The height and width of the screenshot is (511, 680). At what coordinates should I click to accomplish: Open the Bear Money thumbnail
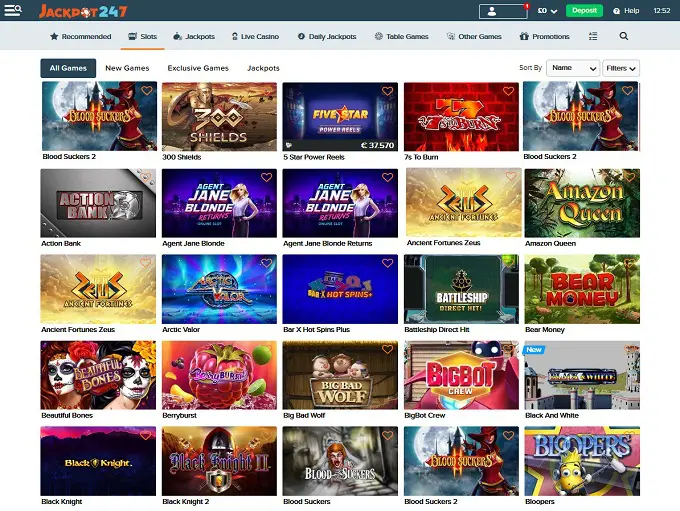(x=582, y=289)
